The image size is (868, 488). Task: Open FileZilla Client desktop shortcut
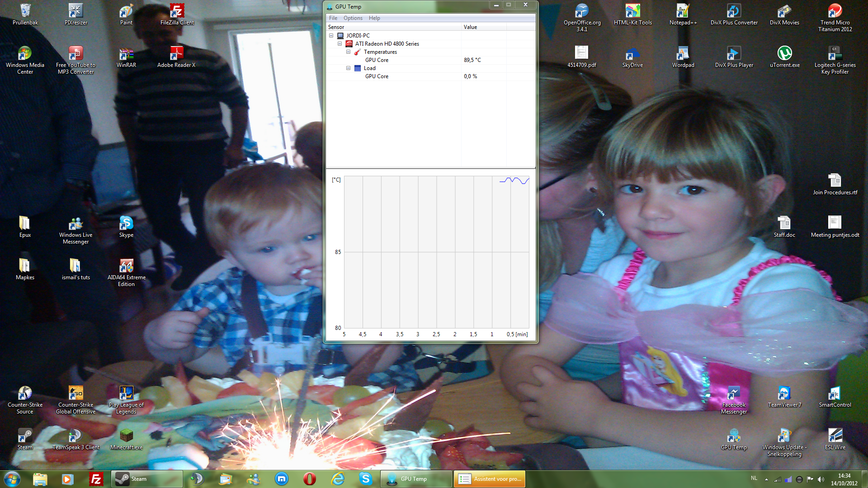(x=177, y=14)
